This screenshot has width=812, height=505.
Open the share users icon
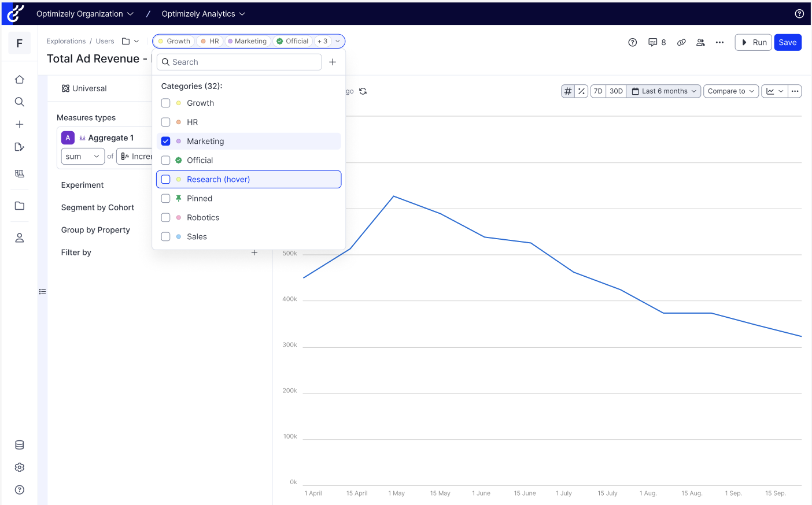700,42
